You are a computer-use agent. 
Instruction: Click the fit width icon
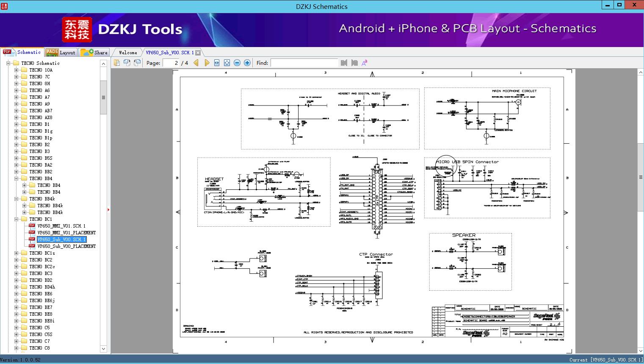pyautogui.click(x=217, y=63)
